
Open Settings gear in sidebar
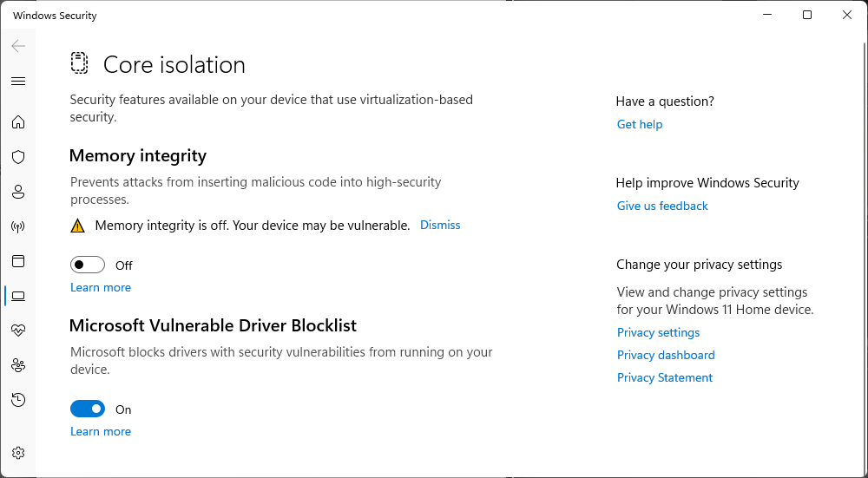tap(18, 453)
